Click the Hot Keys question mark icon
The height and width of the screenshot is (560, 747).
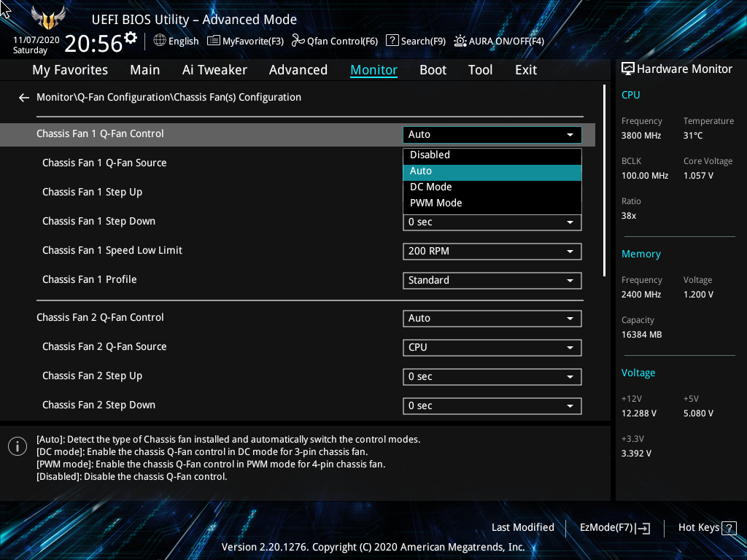pyautogui.click(x=729, y=528)
